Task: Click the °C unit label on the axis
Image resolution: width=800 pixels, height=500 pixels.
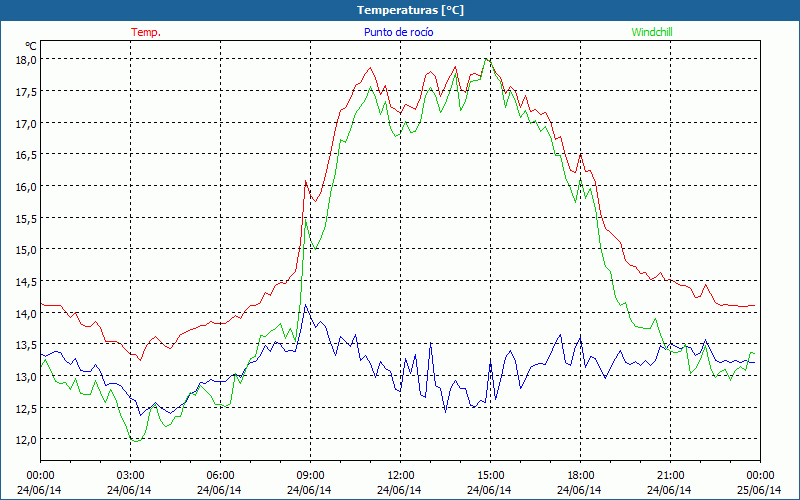Action: [30, 47]
